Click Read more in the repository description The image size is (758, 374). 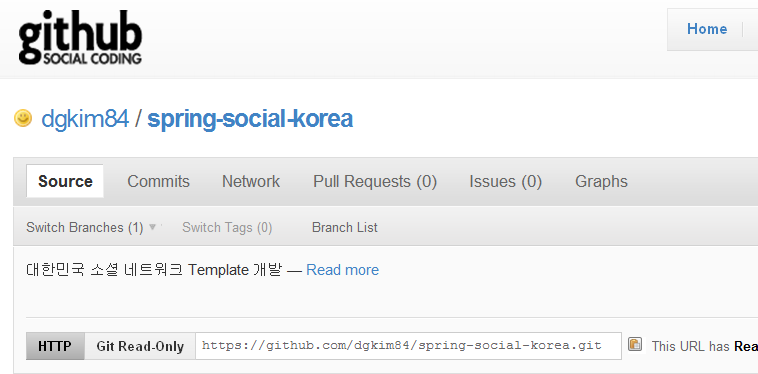point(343,270)
